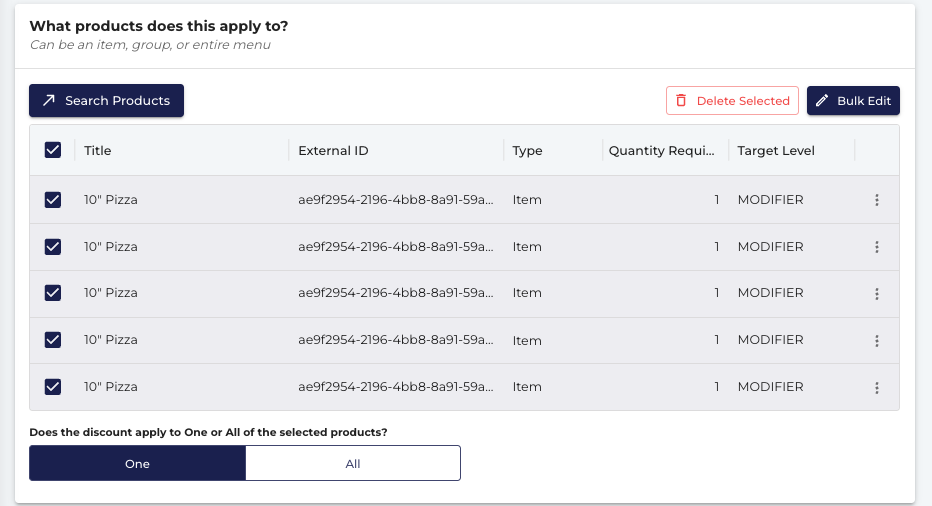The height and width of the screenshot is (506, 932).
Task: Sort by the Type column header
Action: click(527, 150)
